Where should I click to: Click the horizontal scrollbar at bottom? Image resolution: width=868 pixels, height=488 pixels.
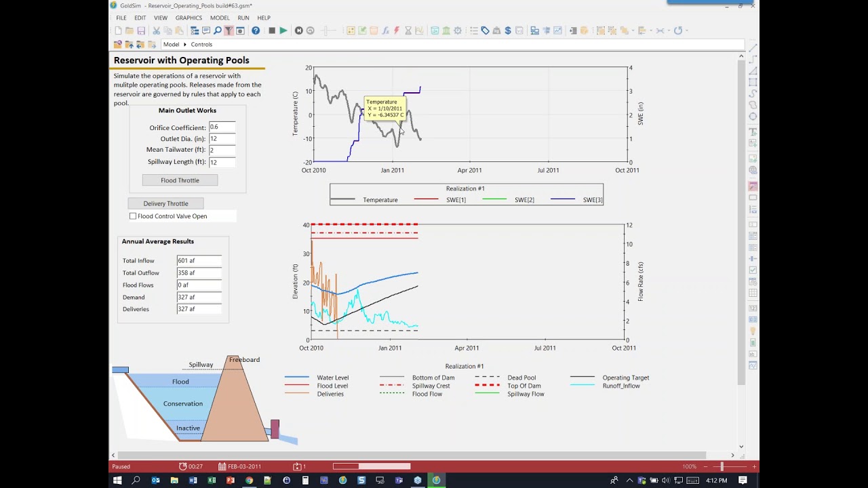412,455
